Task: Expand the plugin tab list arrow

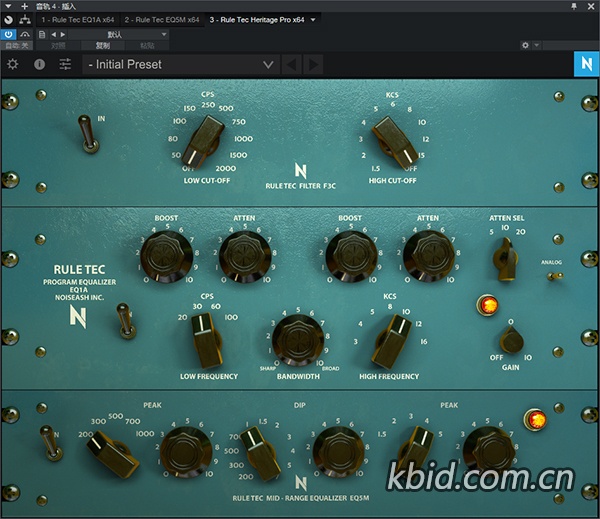Action: (313, 19)
